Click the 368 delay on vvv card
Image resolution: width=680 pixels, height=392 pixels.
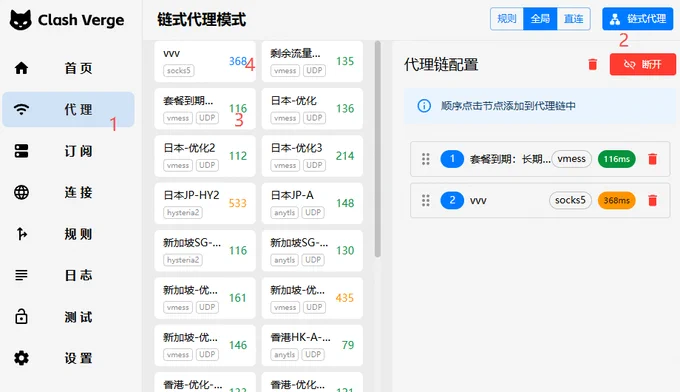(x=238, y=61)
